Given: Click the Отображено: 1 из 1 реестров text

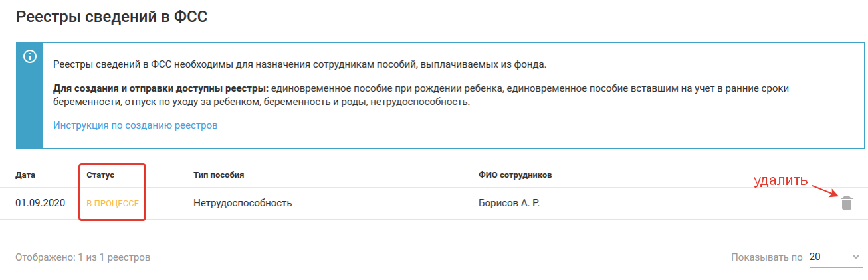Looking at the screenshot, I should pyautogui.click(x=83, y=257).
